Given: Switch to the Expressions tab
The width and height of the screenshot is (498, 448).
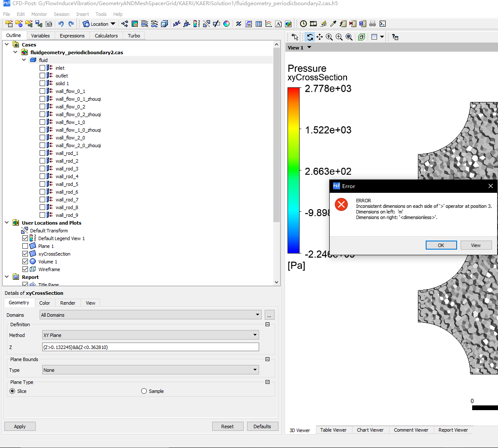Looking at the screenshot, I should (x=72, y=36).
